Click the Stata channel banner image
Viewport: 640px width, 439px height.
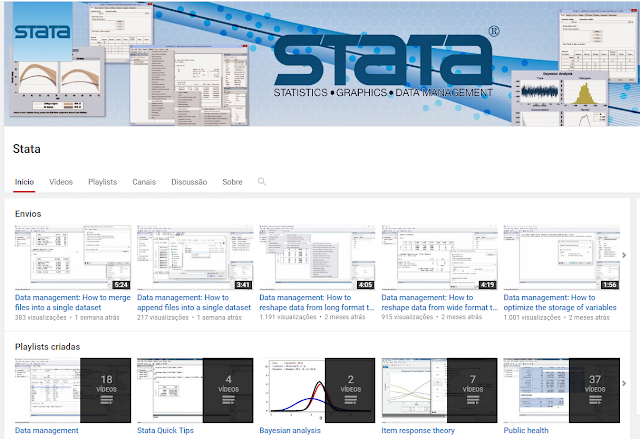[x=322, y=64]
